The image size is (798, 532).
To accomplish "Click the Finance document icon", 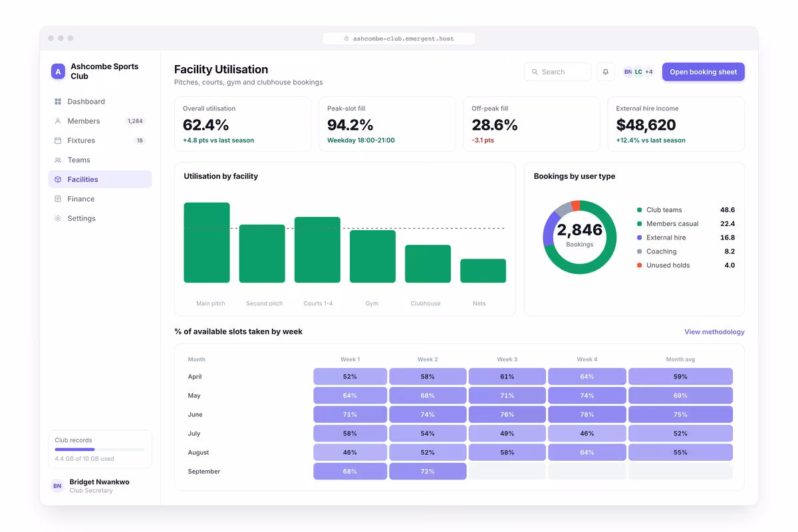I will [x=58, y=199].
